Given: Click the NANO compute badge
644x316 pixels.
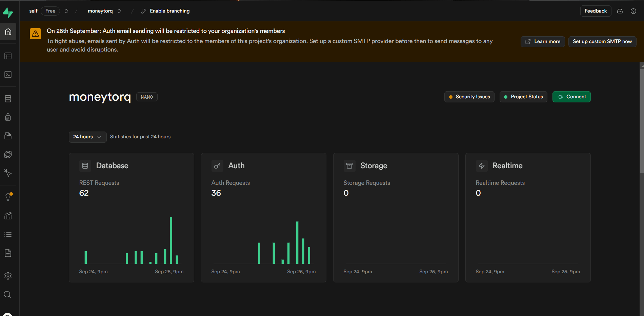Looking at the screenshot, I should coord(147,97).
